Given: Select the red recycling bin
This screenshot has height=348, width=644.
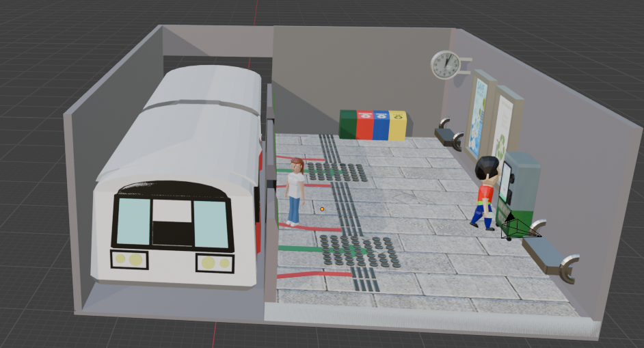Looking at the screenshot, I should 365,126.
